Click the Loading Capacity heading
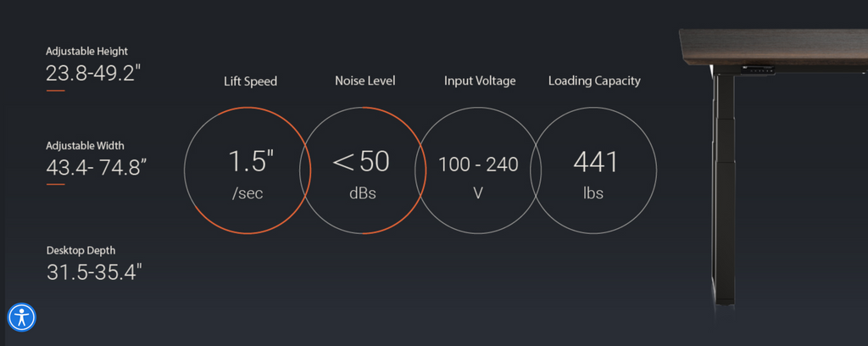Screen dimensions: 868x346 coord(594,81)
